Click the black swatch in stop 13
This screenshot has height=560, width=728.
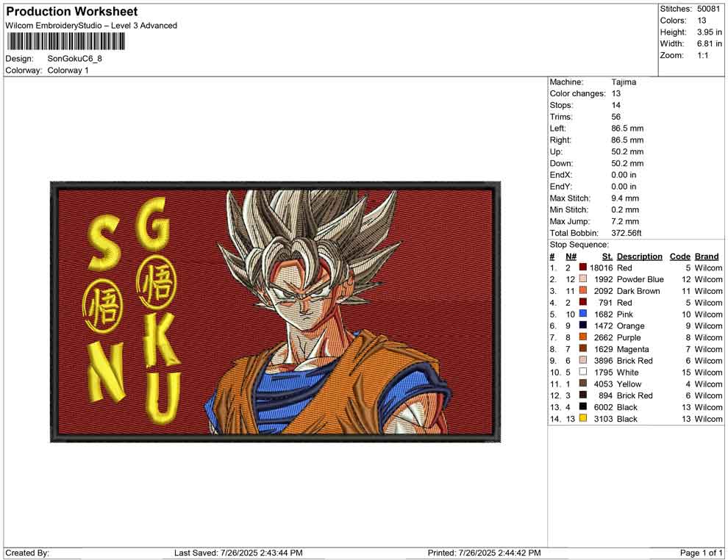pyautogui.click(x=582, y=406)
